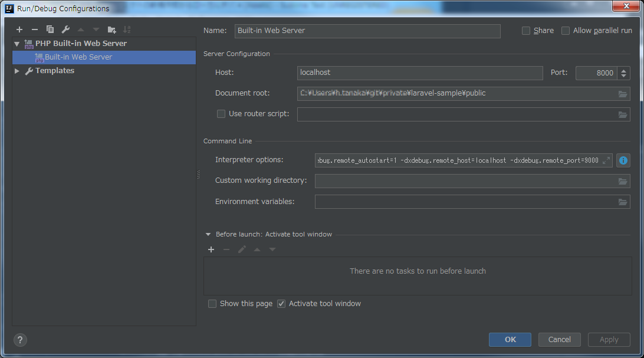644x358 pixels.
Task: Open environment variables editor
Action: click(x=623, y=202)
